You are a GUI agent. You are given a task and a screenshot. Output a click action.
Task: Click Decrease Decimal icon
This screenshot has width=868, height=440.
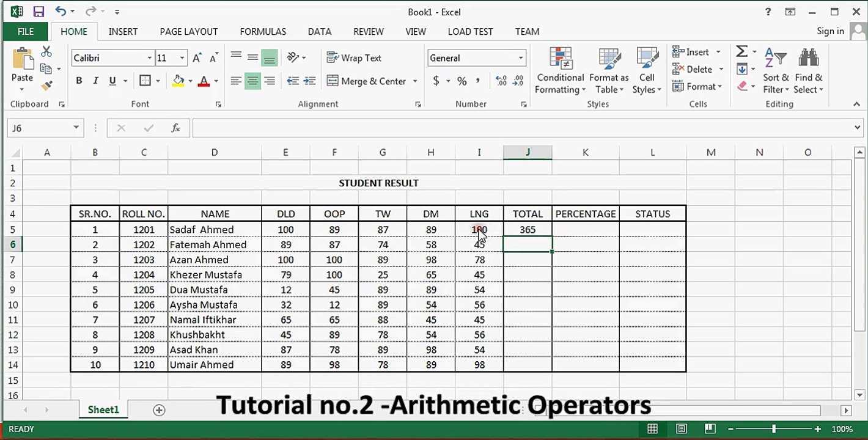click(x=518, y=81)
